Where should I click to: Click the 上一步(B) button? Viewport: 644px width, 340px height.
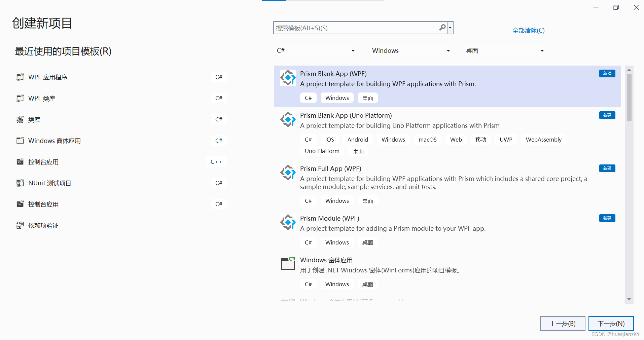(x=563, y=324)
